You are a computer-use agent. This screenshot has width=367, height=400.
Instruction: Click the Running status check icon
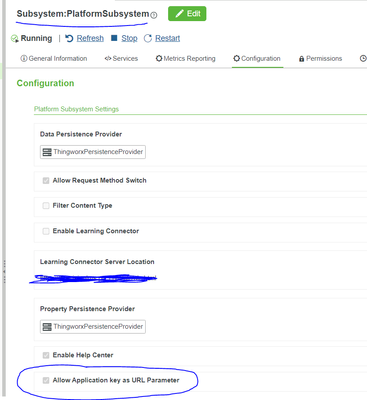point(14,39)
